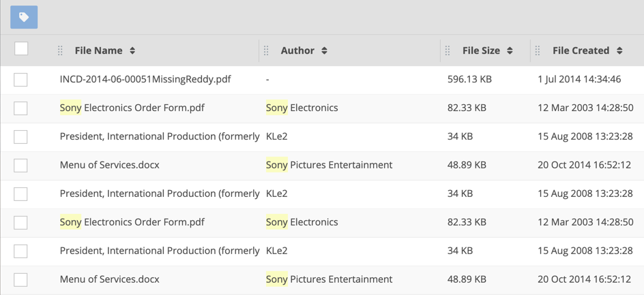Grab the File Size column drag handle

click(x=448, y=51)
